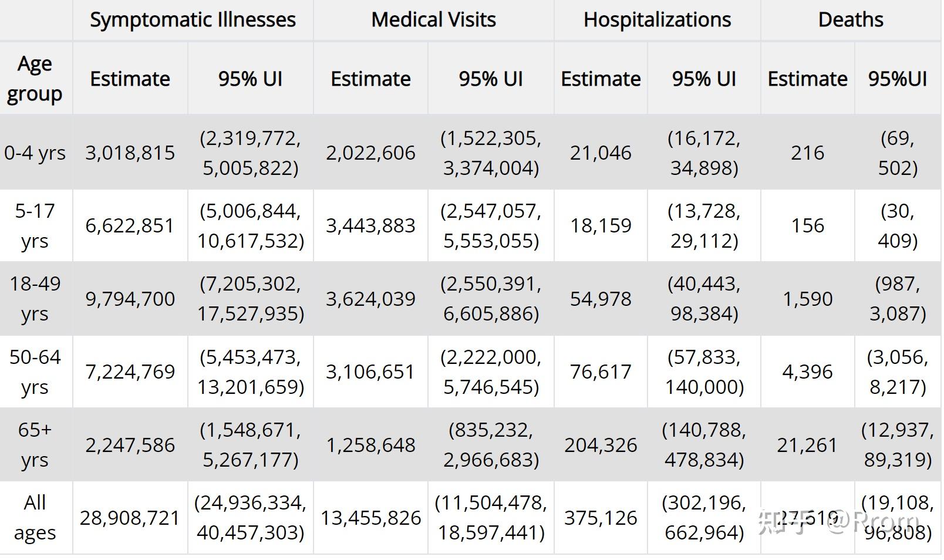Click the Symptomatic Illnesses column header
Viewport: 944px width, 560px height.
click(x=193, y=20)
